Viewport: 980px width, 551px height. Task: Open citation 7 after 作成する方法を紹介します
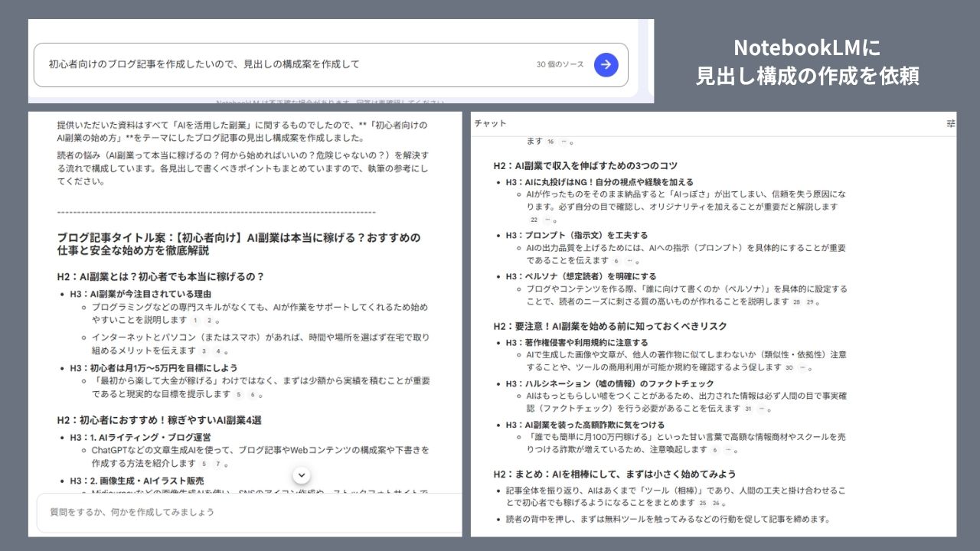coord(217,464)
